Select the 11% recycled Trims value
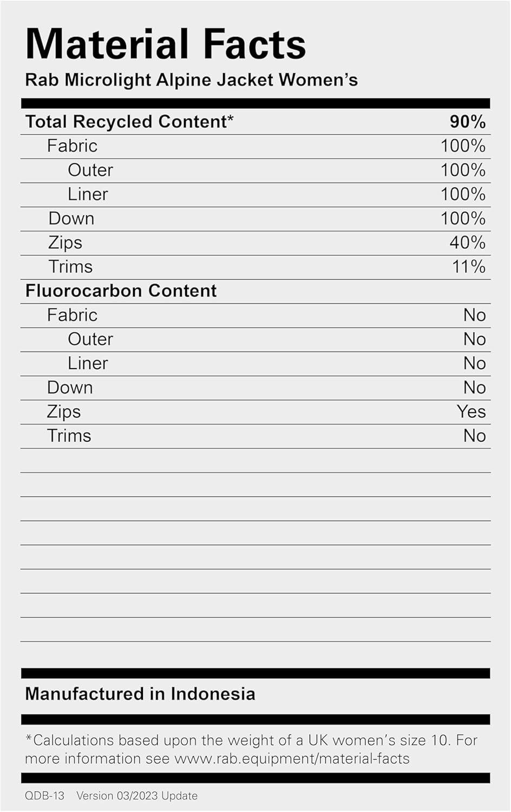 [468, 267]
